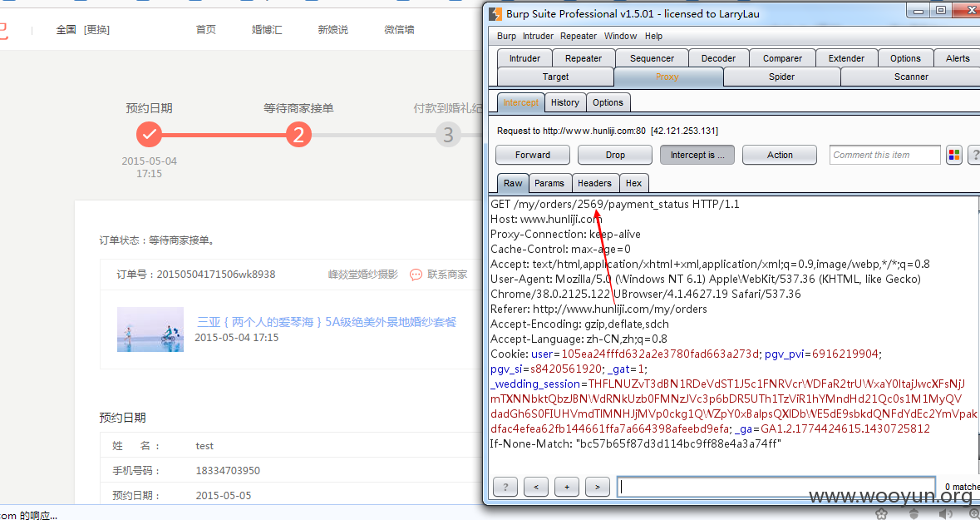The width and height of the screenshot is (980, 520).
Task: Switch to the Headers view tab
Action: point(594,183)
